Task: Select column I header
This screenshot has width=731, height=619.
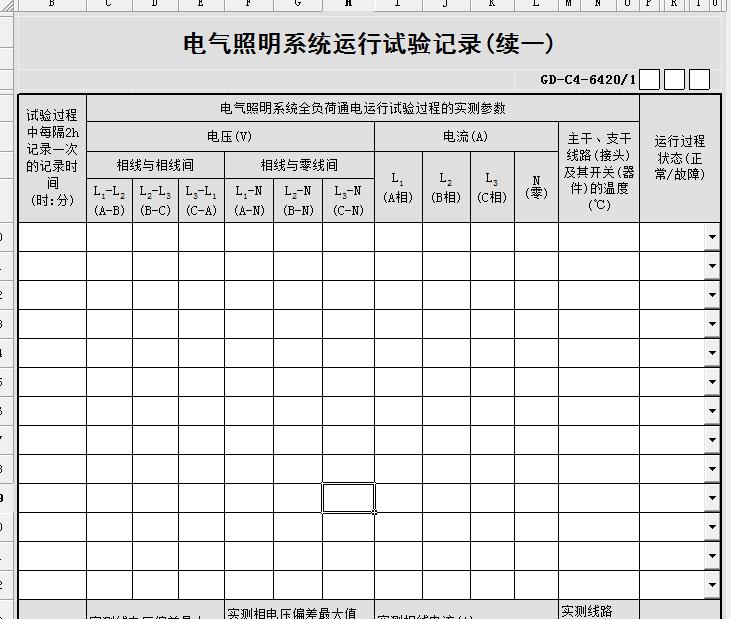Action: [398, 4]
